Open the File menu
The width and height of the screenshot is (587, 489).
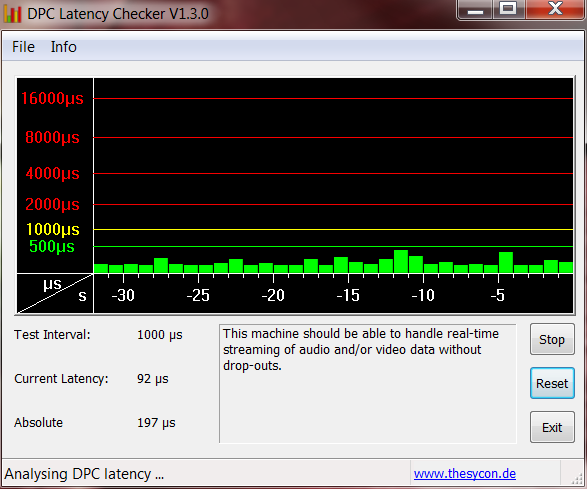coord(23,47)
